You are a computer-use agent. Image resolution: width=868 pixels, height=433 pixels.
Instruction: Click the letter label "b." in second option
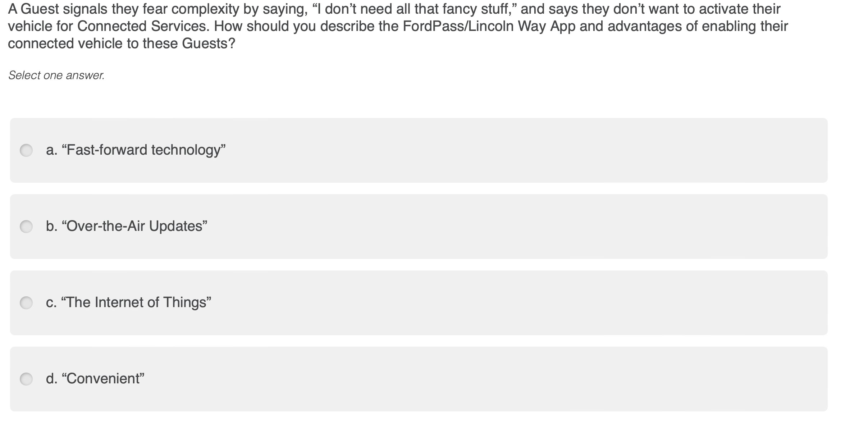point(51,226)
